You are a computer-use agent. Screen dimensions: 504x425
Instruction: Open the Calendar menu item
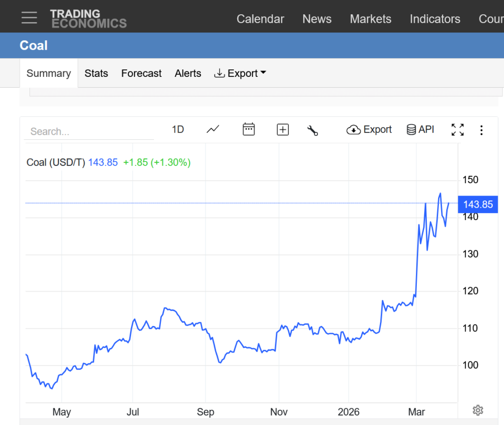260,19
